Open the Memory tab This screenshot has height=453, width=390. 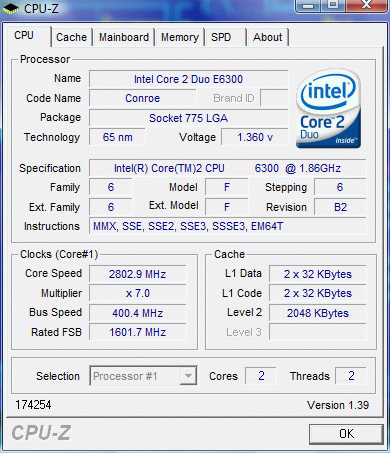pyautogui.click(x=180, y=37)
